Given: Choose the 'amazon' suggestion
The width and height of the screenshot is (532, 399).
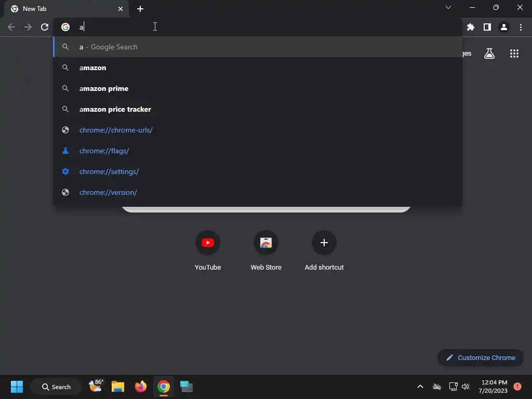Looking at the screenshot, I should [258, 68].
